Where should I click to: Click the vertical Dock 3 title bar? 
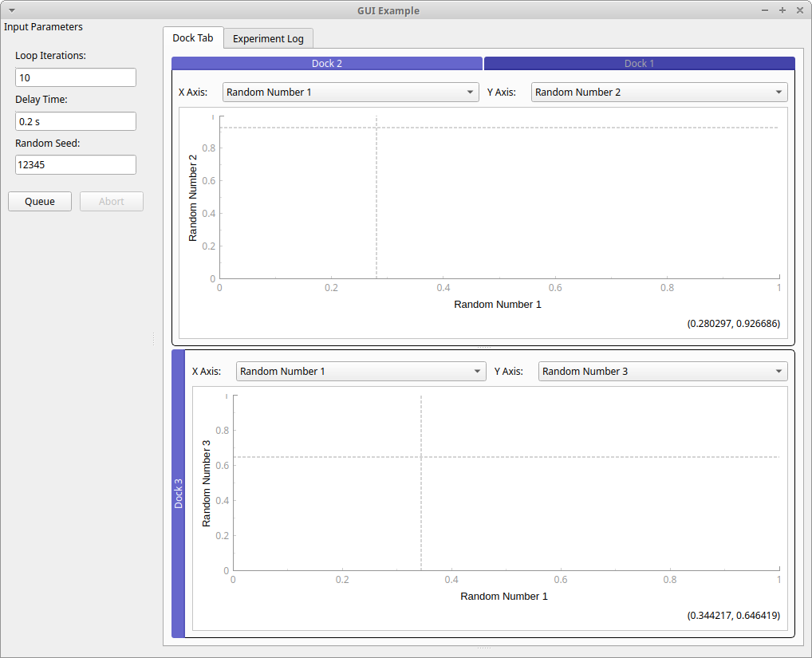pos(178,493)
